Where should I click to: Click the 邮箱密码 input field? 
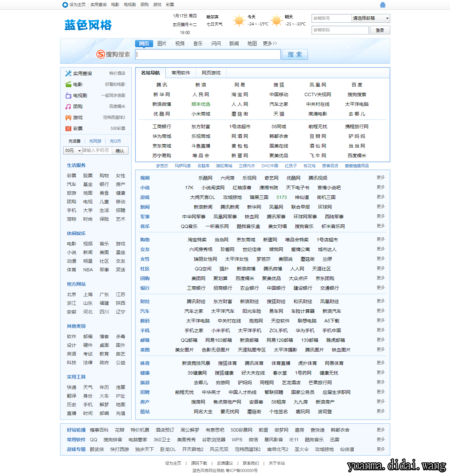(340, 30)
